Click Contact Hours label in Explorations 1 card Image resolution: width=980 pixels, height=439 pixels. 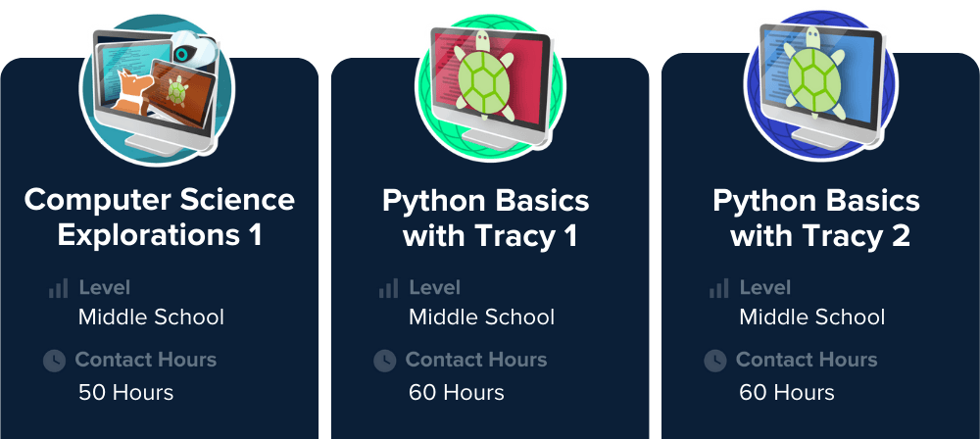[146, 360]
